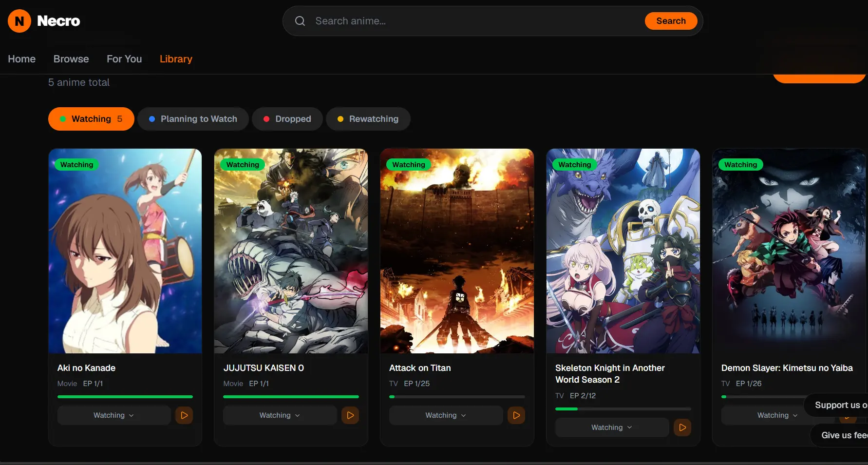
Task: Click the Aki no Kanade progress bar
Action: tap(125, 397)
